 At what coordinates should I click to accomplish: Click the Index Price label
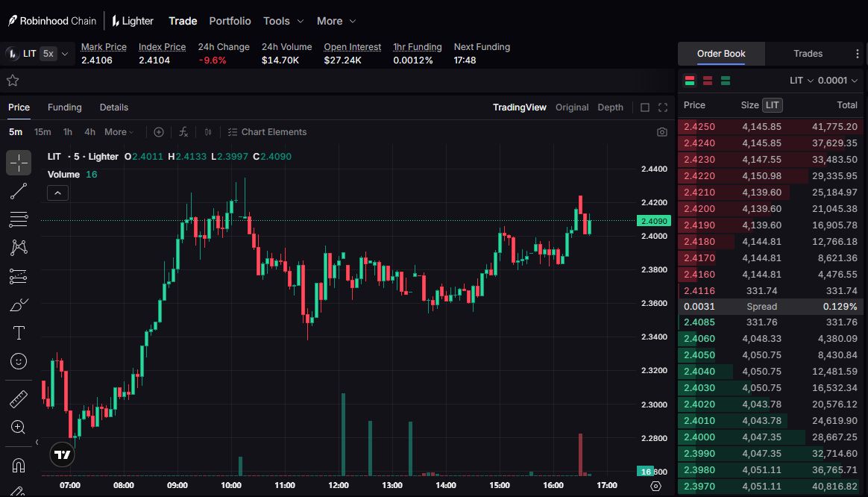(x=162, y=47)
